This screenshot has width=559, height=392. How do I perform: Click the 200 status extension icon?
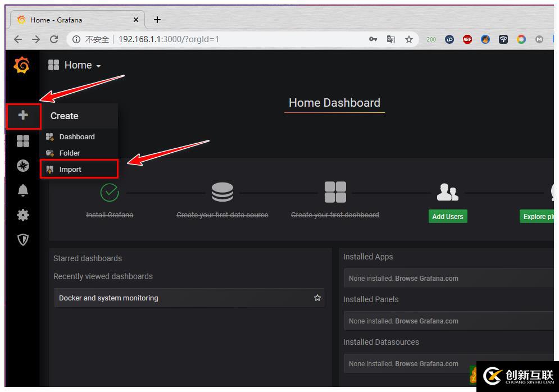point(431,39)
